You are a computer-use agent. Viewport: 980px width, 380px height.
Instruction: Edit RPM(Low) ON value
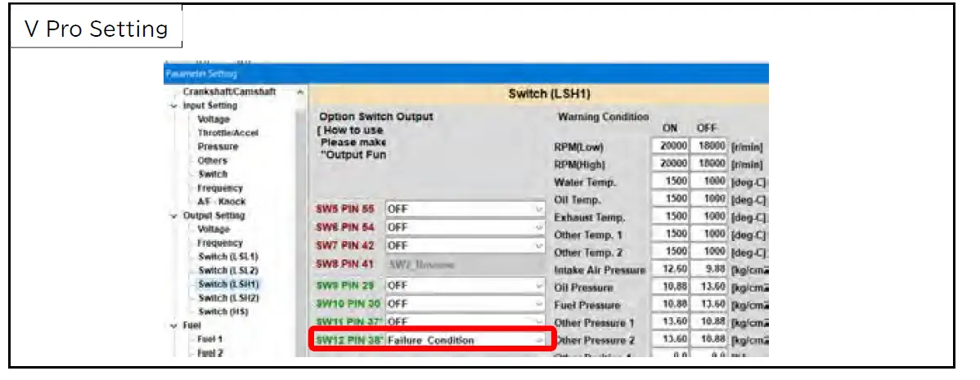coord(670,146)
